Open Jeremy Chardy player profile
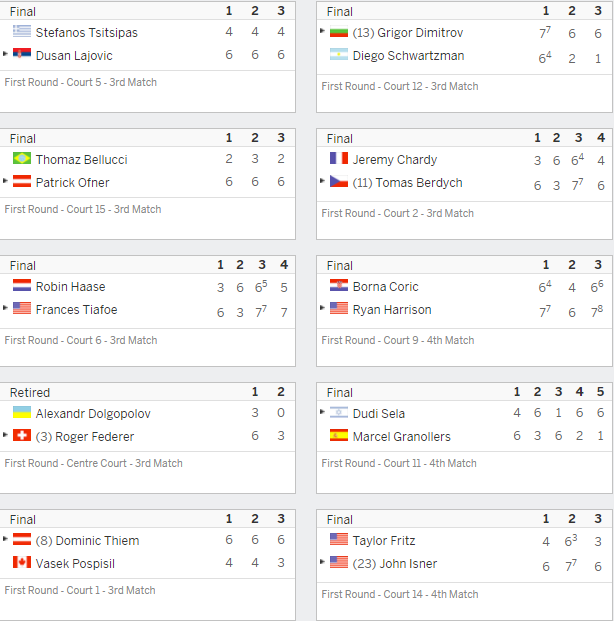 (x=395, y=160)
